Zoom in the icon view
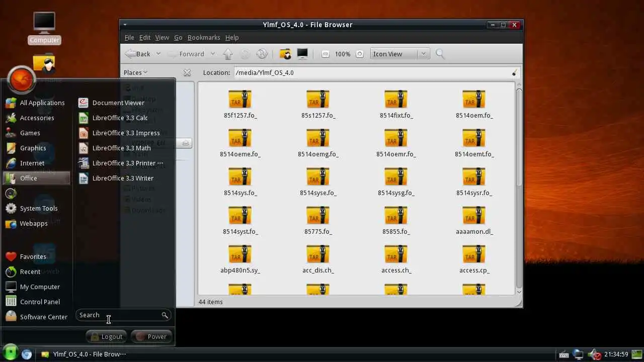The width and height of the screenshot is (644, 362). pyautogui.click(x=360, y=54)
